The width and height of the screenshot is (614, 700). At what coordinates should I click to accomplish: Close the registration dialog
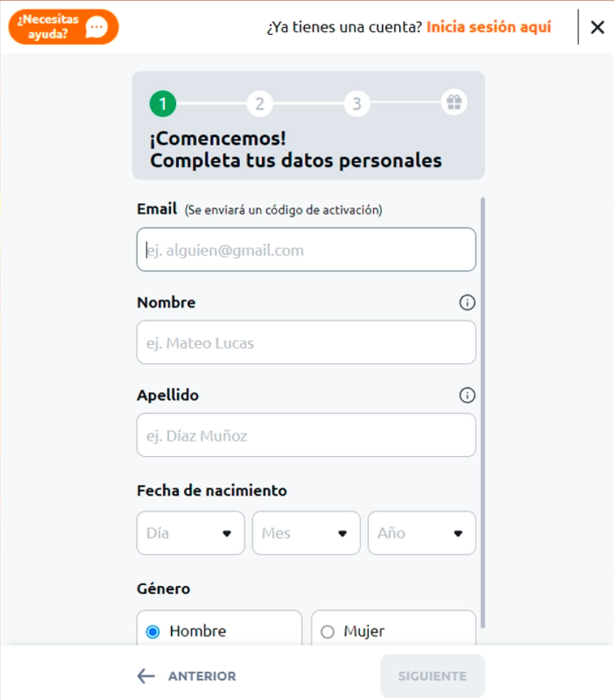click(x=598, y=26)
